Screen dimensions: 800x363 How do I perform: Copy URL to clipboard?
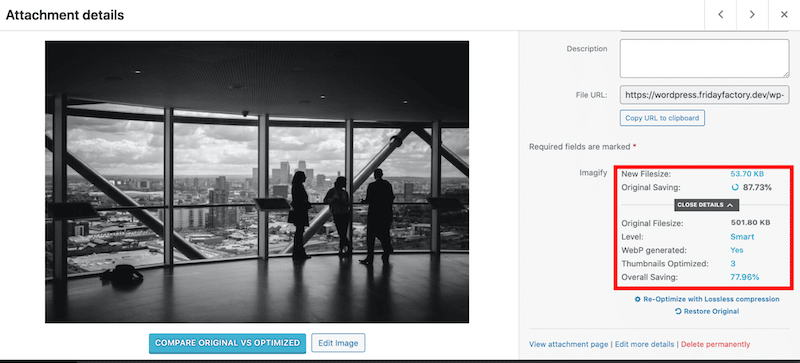[662, 118]
